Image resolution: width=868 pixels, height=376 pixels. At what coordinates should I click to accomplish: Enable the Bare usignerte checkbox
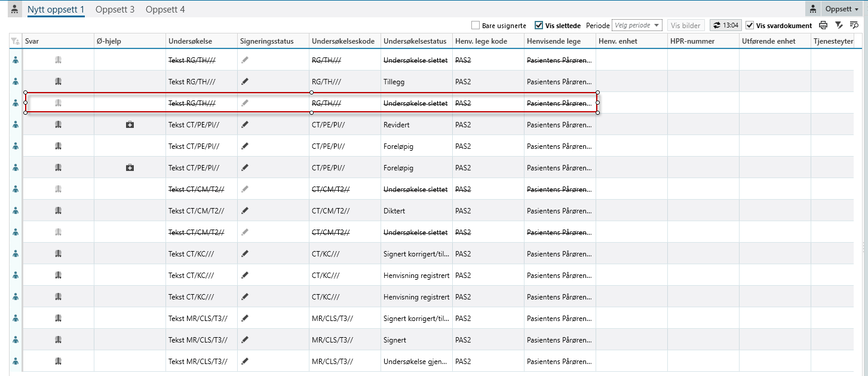476,26
